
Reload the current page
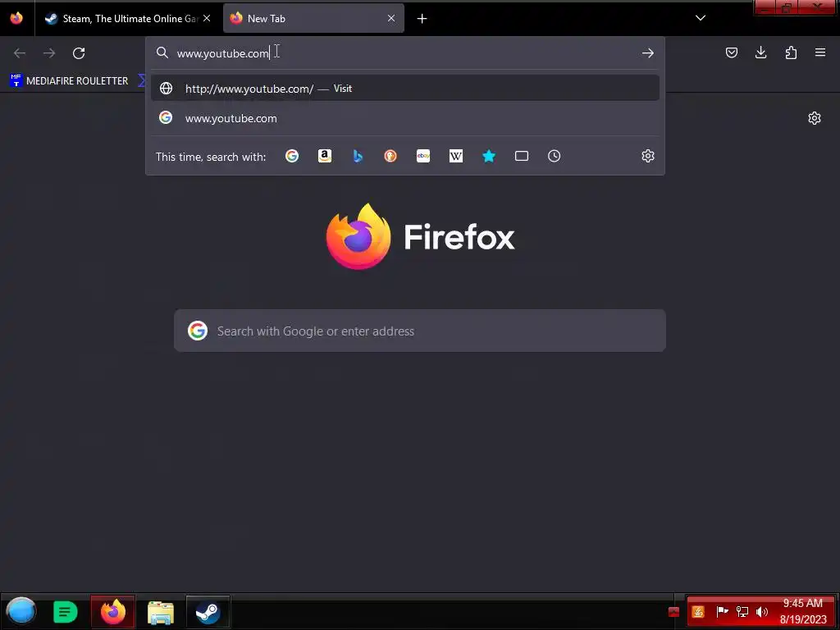[79, 53]
